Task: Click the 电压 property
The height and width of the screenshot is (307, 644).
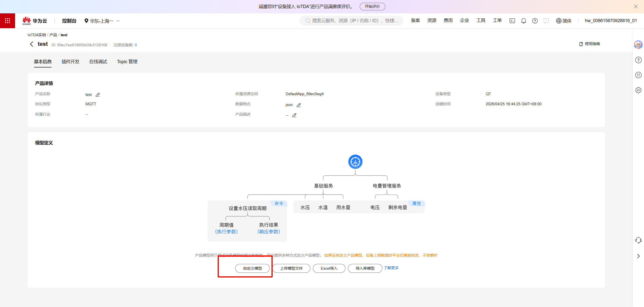Action: click(x=375, y=208)
